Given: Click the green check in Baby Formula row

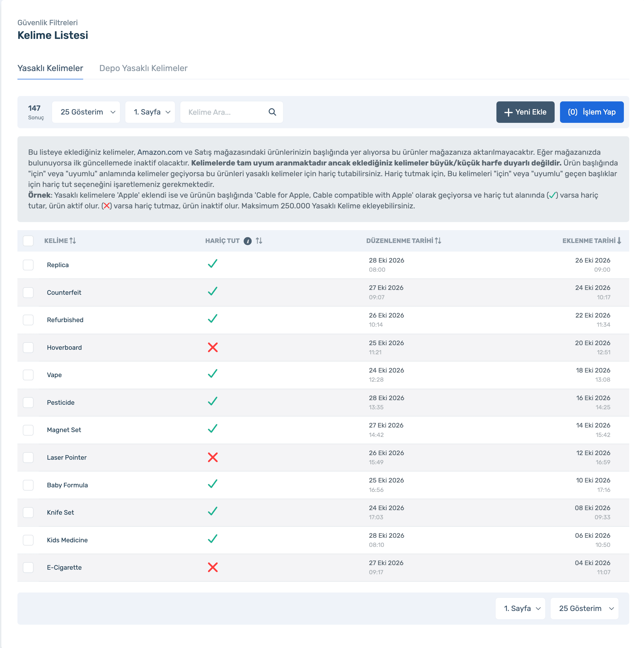Looking at the screenshot, I should click(x=213, y=484).
